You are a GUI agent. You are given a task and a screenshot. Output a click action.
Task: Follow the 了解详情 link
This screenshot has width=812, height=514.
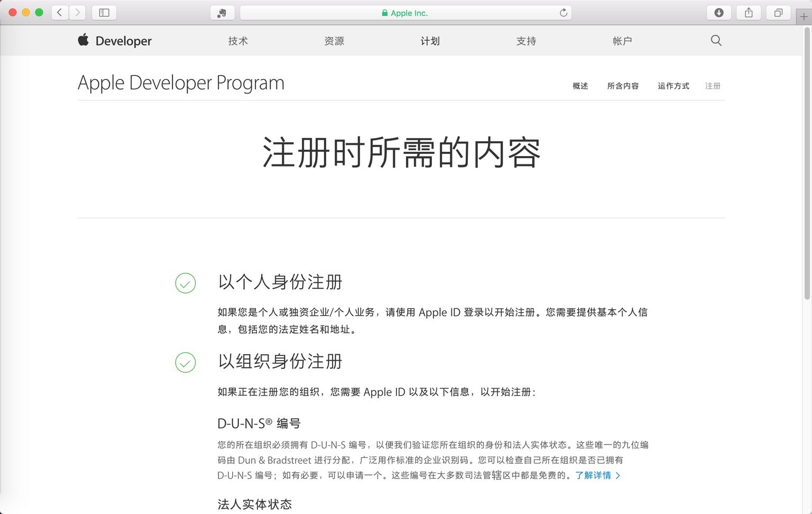597,475
